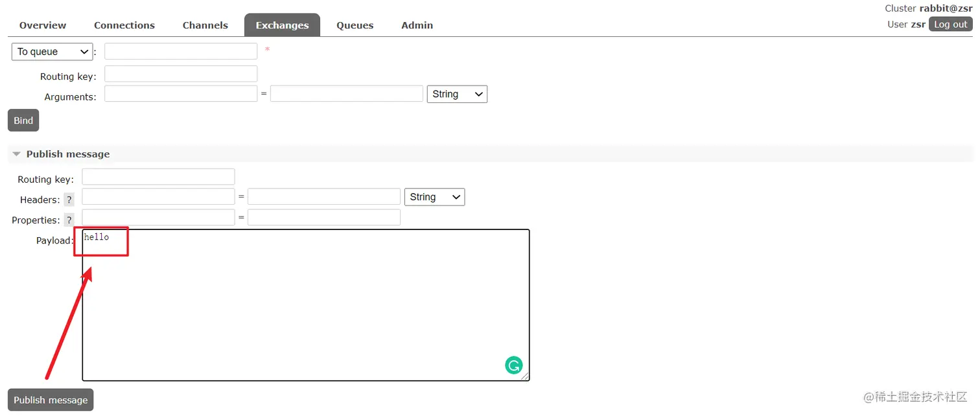The height and width of the screenshot is (416, 980).
Task: Click the Headers name field
Action: (x=158, y=197)
